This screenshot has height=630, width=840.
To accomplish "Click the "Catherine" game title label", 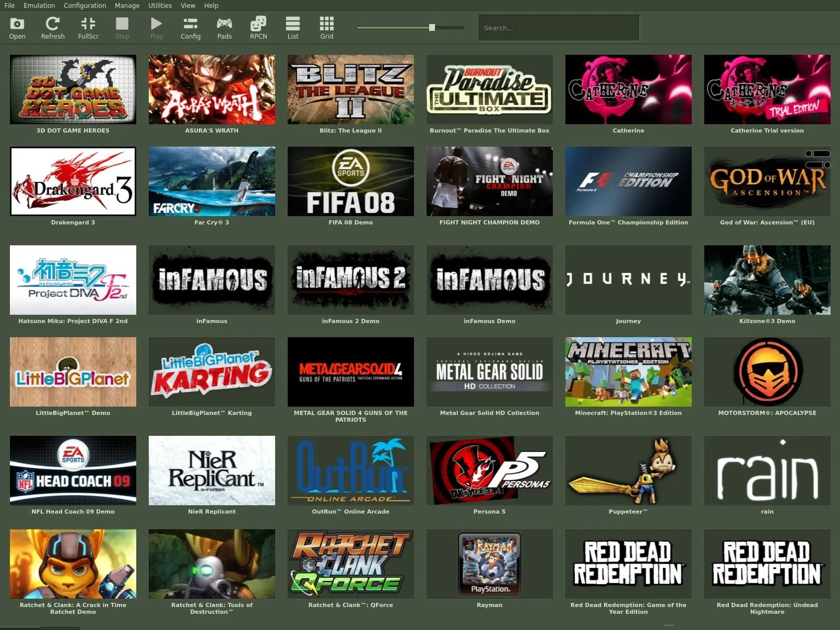I will [x=629, y=130].
